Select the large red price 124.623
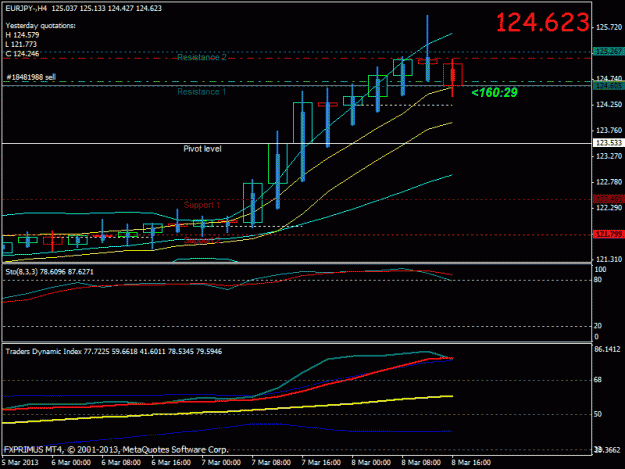The width and height of the screenshot is (625, 469). coord(542,22)
